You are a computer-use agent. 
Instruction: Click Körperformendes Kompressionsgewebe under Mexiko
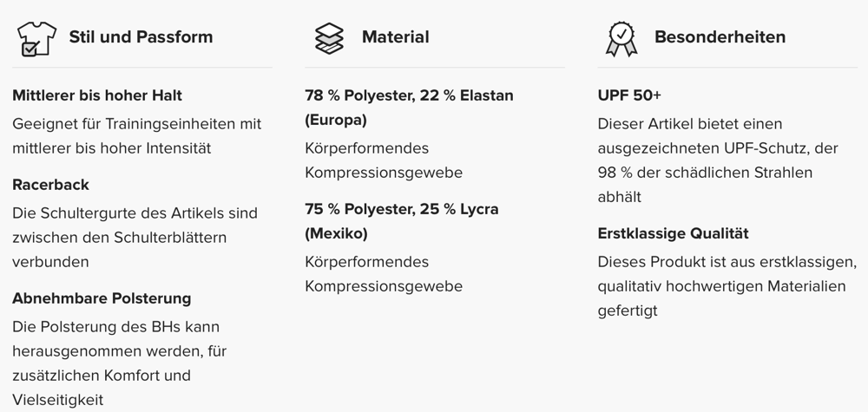tap(384, 274)
